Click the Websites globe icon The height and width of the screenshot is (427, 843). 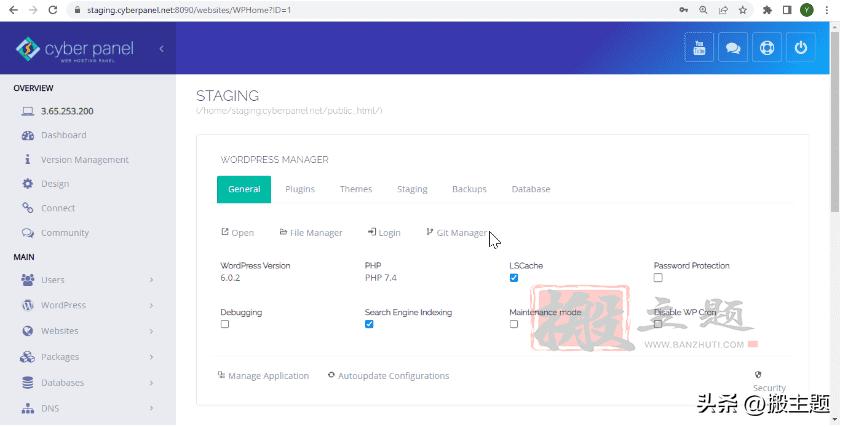(27, 331)
